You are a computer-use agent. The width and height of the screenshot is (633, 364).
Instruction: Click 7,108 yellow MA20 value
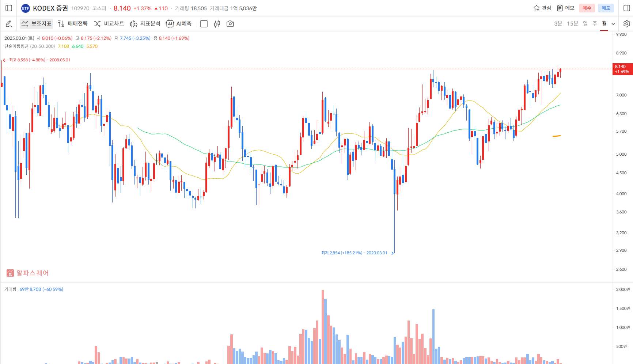(x=63, y=46)
